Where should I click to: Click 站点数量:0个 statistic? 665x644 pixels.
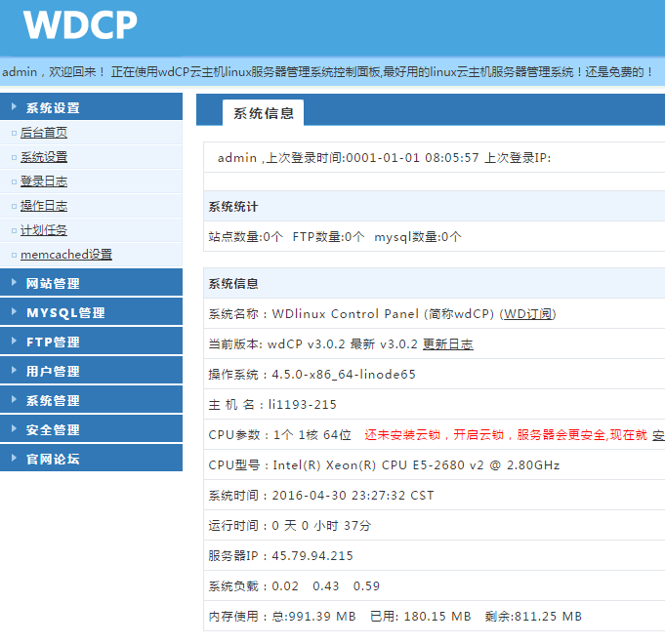point(245,237)
